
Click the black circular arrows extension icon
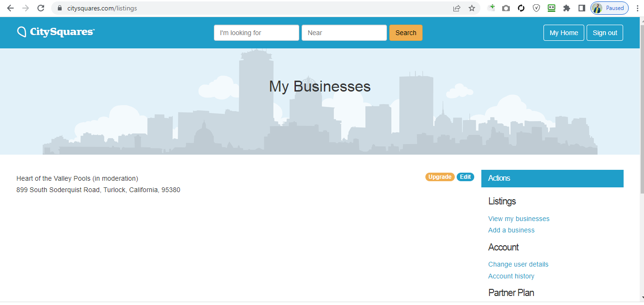pyautogui.click(x=521, y=8)
